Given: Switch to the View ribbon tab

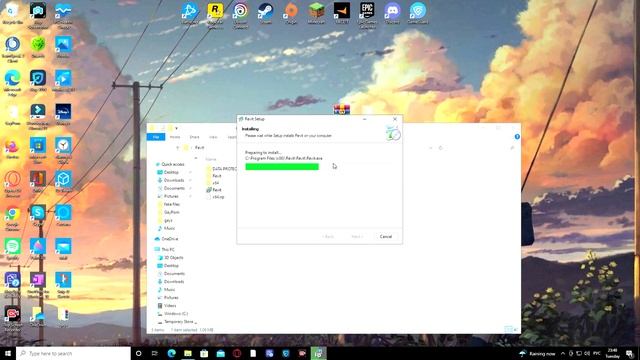Looking at the screenshot, I should click(x=213, y=137).
